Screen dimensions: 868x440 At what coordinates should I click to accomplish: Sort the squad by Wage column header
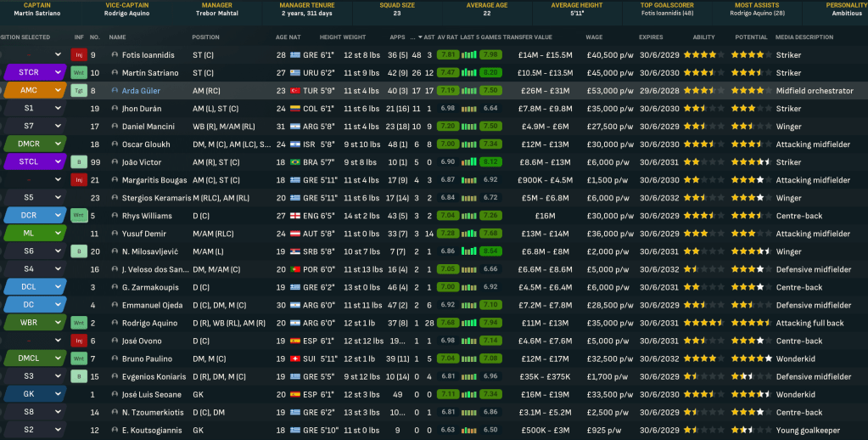tap(594, 37)
